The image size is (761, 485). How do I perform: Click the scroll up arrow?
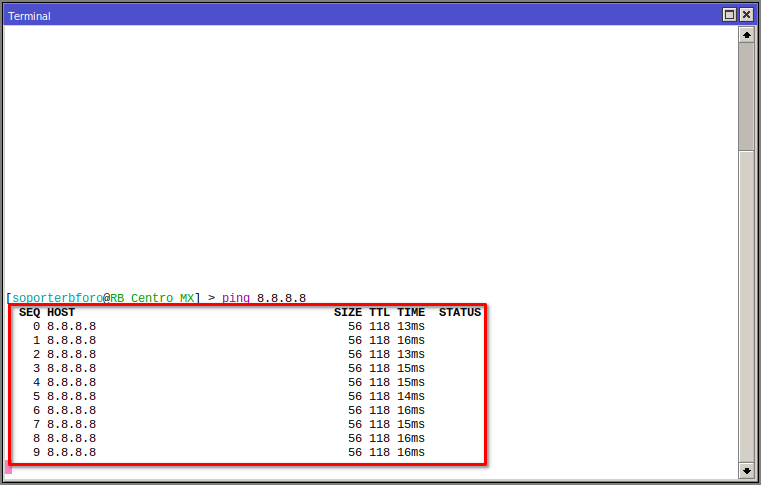coord(746,35)
